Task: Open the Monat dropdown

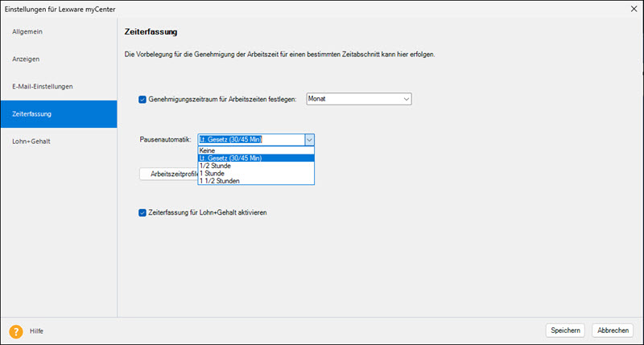Action: click(x=358, y=99)
